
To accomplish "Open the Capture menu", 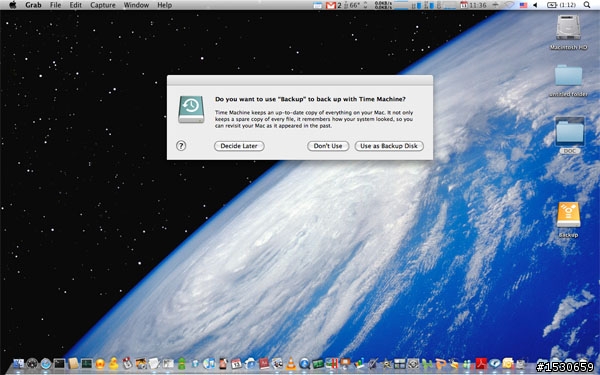I will (x=103, y=5).
